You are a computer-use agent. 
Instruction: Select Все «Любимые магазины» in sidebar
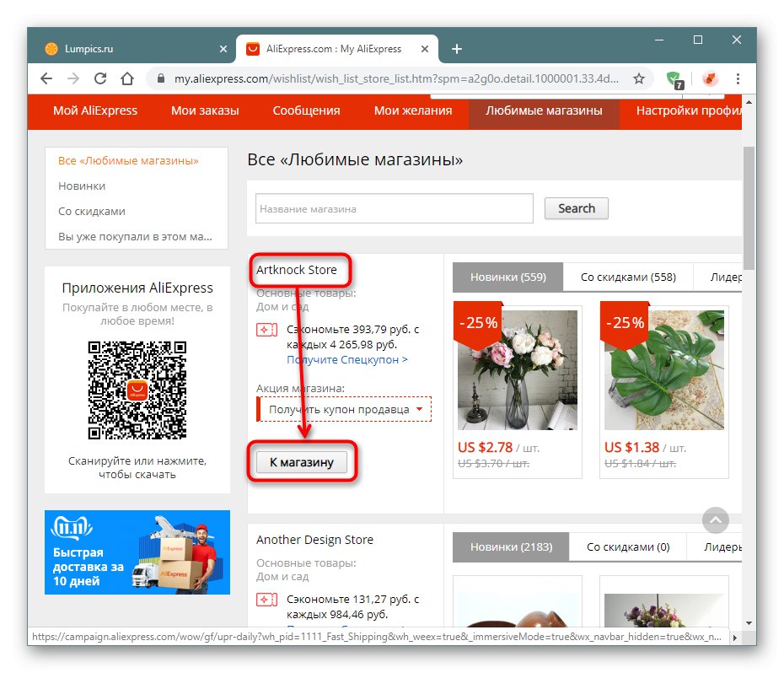pos(128,160)
